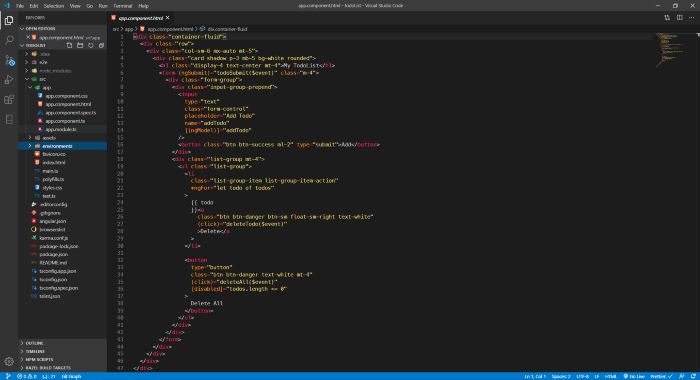This screenshot has height=380, width=700.
Task: Expand the assets folder
Action: coord(62,138)
